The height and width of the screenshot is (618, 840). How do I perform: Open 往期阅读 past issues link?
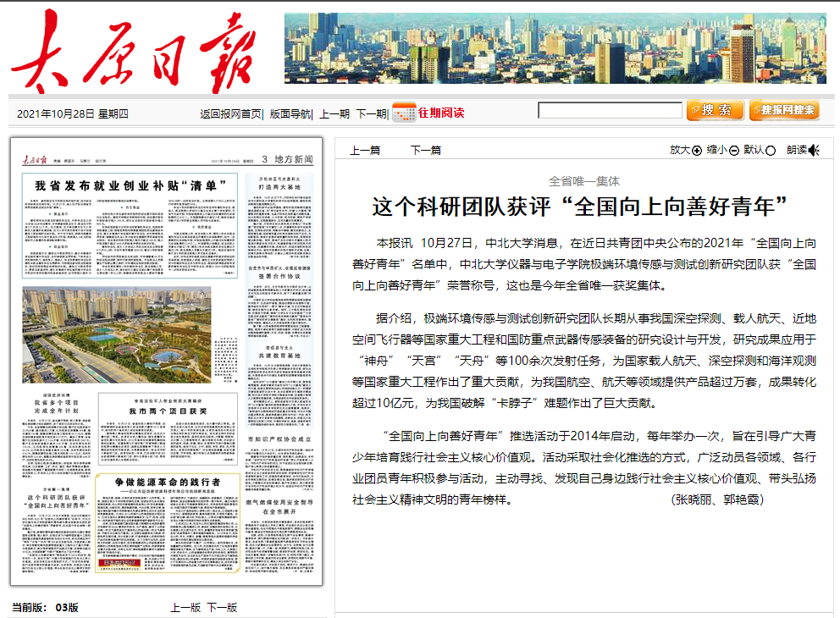441,113
